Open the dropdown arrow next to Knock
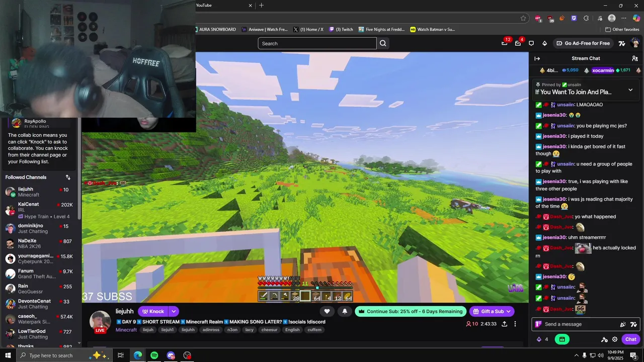 [x=174, y=311]
